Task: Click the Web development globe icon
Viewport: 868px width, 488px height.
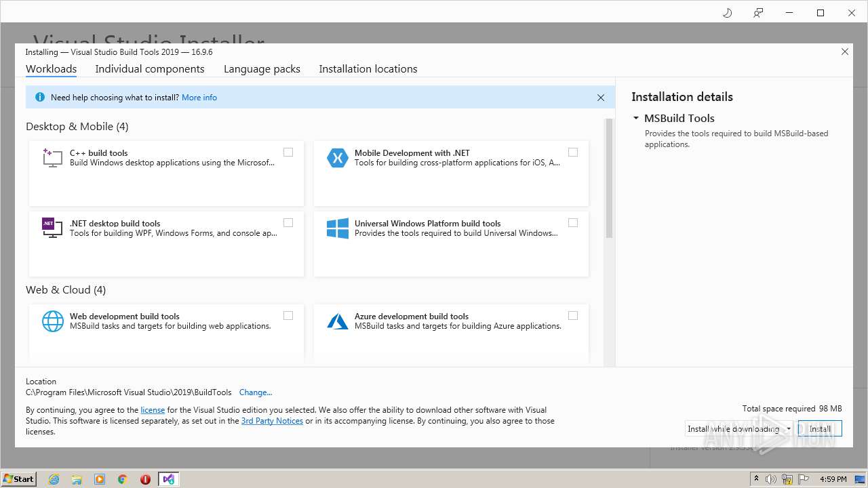Action: coord(52,321)
